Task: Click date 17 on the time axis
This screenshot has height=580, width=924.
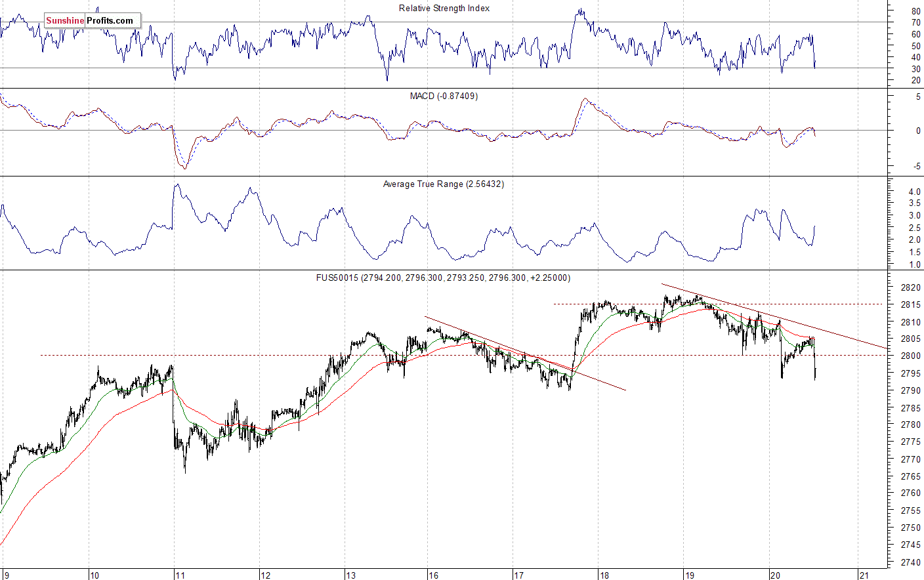Action: click(x=519, y=575)
